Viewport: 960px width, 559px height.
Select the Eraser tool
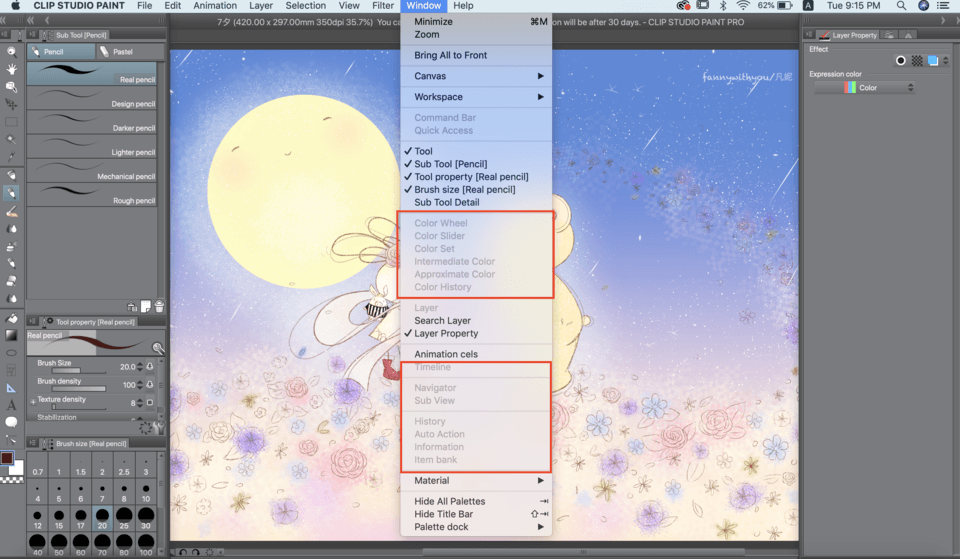(x=11, y=281)
